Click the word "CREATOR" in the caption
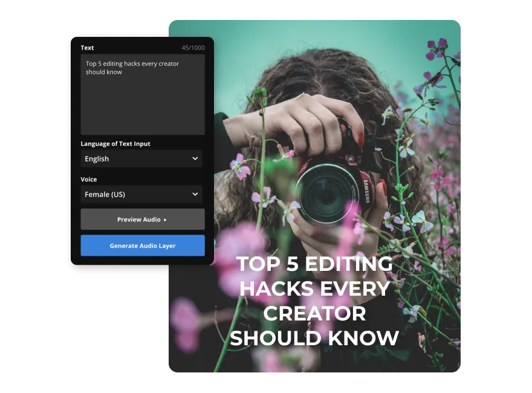Image resolution: width=532 pixels, height=393 pixels. [x=314, y=314]
